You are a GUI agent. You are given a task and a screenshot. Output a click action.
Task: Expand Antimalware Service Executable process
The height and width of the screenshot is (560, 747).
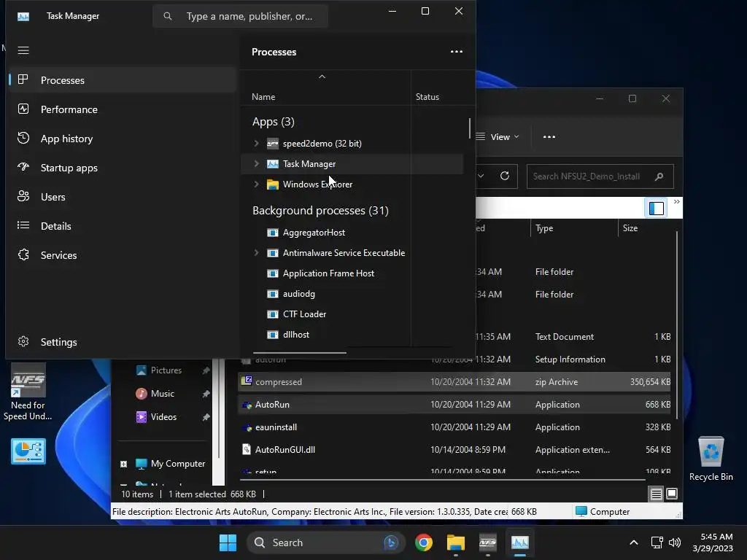256,253
